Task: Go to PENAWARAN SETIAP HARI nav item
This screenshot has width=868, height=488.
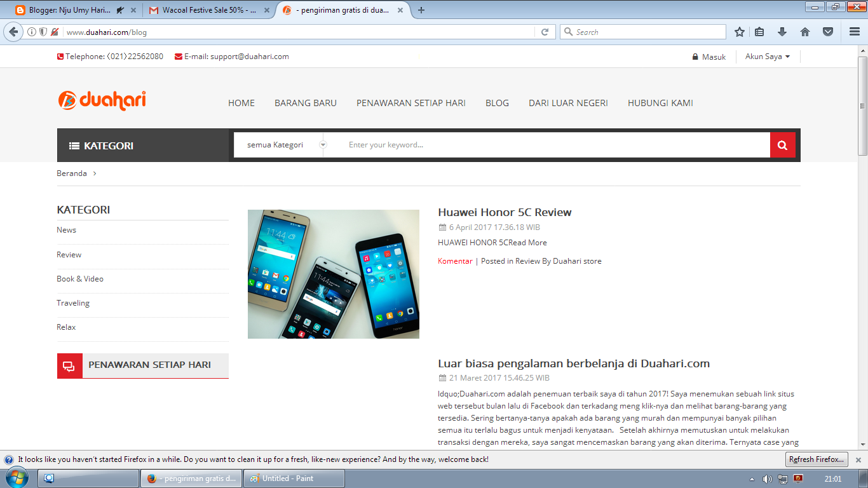Action: [411, 103]
